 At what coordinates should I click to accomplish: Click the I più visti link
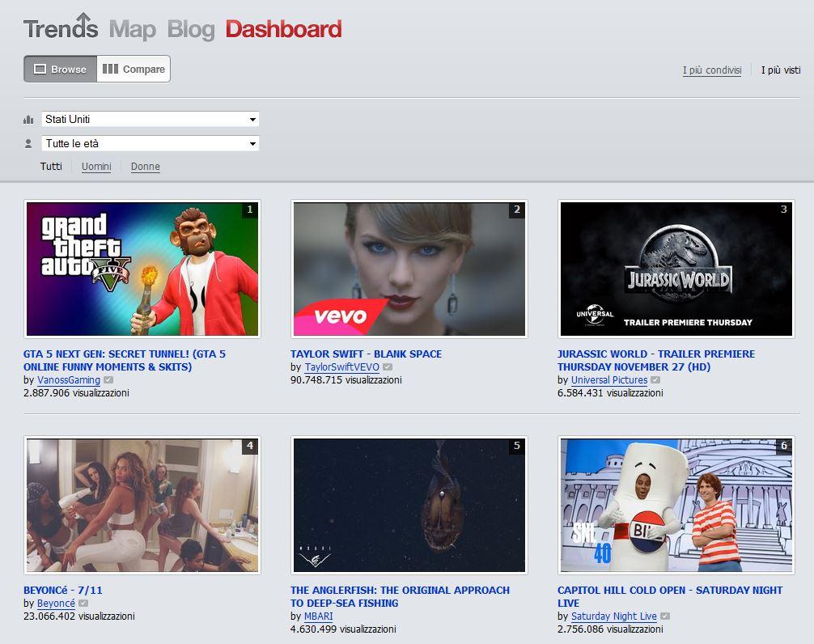click(780, 70)
